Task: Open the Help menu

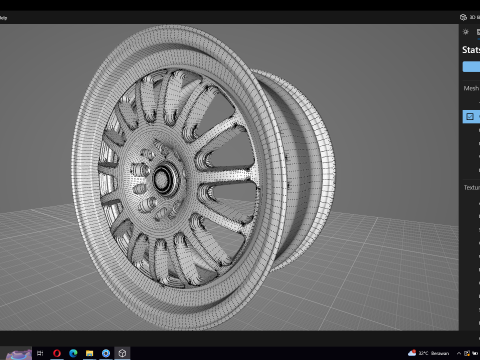Action: tap(3, 18)
